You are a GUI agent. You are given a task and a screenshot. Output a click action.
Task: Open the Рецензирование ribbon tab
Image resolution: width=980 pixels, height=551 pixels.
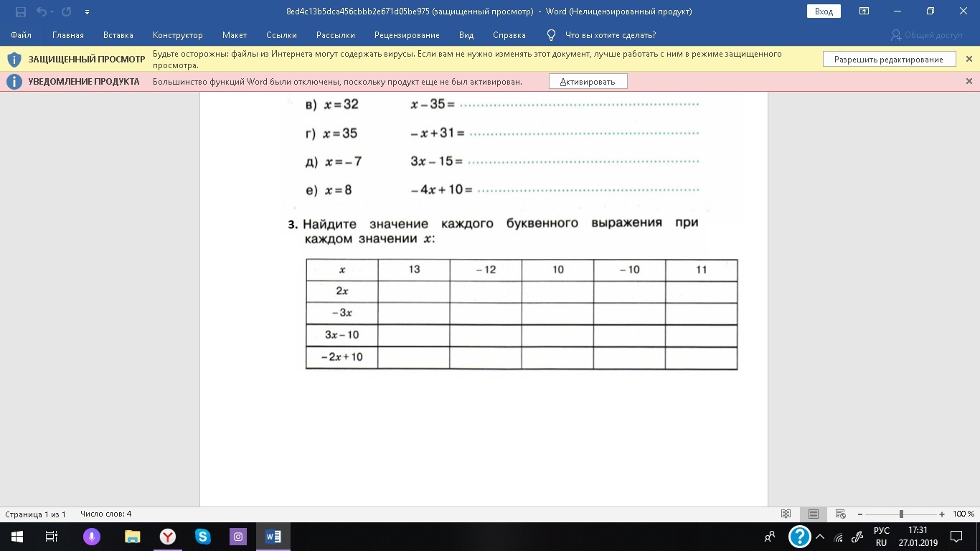[407, 35]
